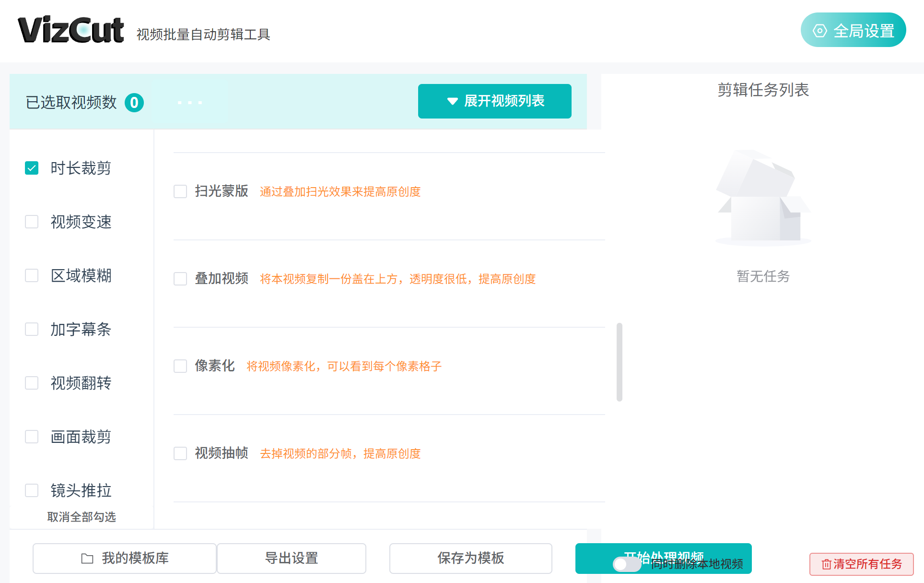Image resolution: width=924 pixels, height=583 pixels.
Task: Check the 像素化 option
Action: click(180, 367)
